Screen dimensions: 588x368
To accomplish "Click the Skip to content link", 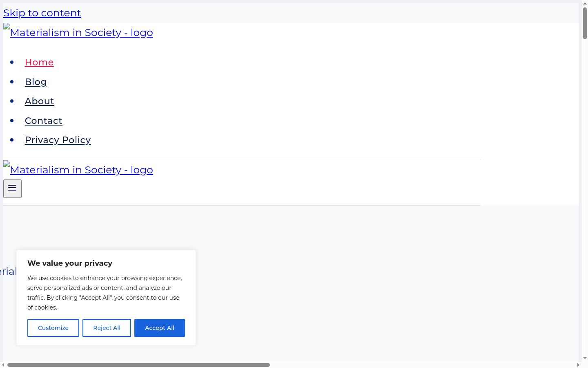I will coord(42,13).
